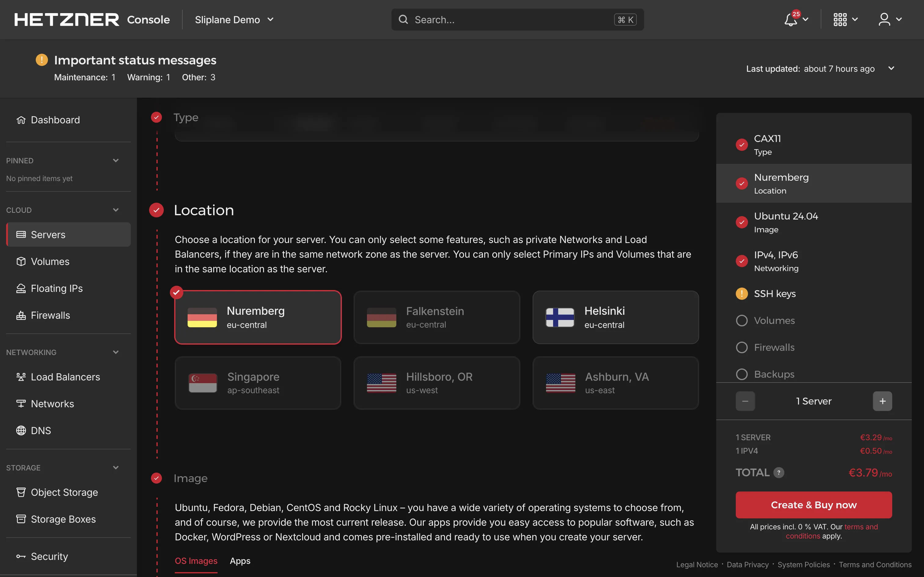Screen dimensions: 924x577
Task: Select Helsinki as server location
Action: point(615,318)
